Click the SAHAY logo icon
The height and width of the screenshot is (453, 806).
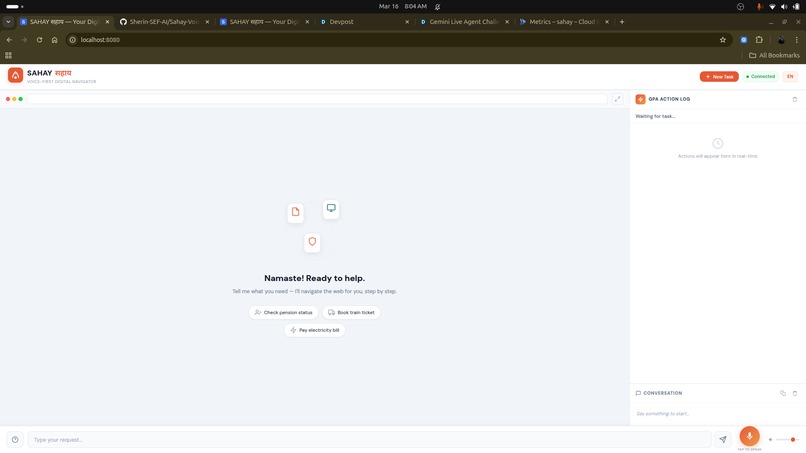pyautogui.click(x=15, y=75)
